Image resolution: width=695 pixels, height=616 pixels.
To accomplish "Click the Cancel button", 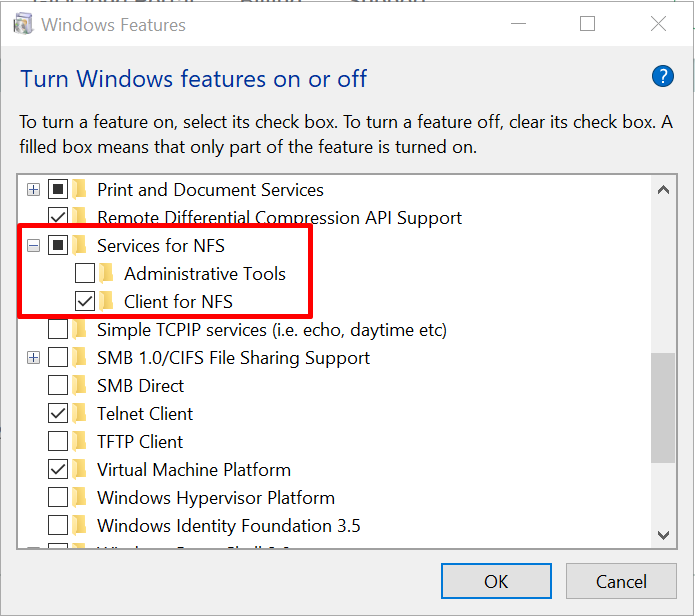I will coord(621,581).
